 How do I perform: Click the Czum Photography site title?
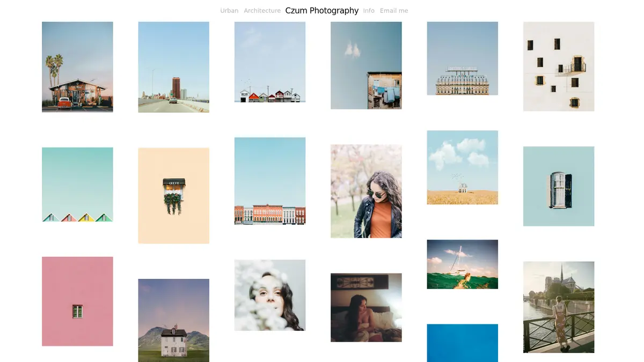coord(322,10)
